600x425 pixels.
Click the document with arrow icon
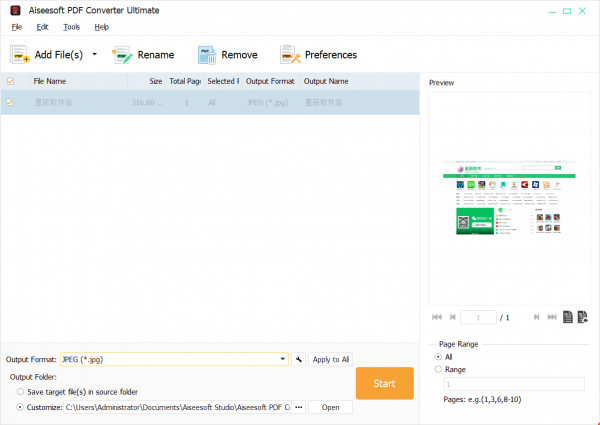tap(583, 317)
